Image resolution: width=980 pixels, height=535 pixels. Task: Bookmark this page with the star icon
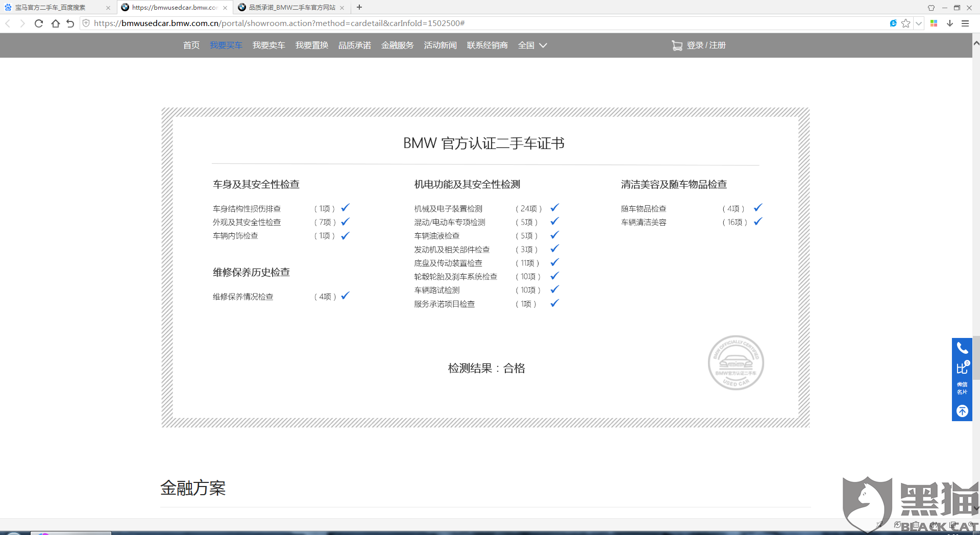pos(906,23)
